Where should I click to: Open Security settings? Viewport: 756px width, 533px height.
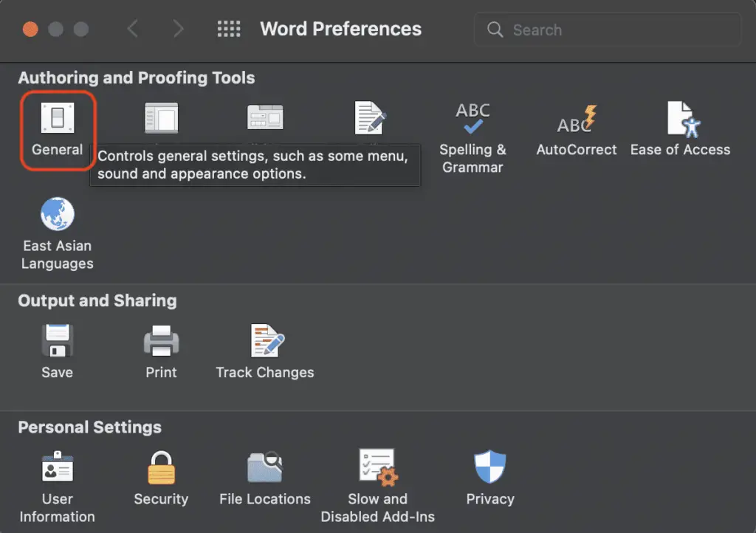pyautogui.click(x=161, y=478)
